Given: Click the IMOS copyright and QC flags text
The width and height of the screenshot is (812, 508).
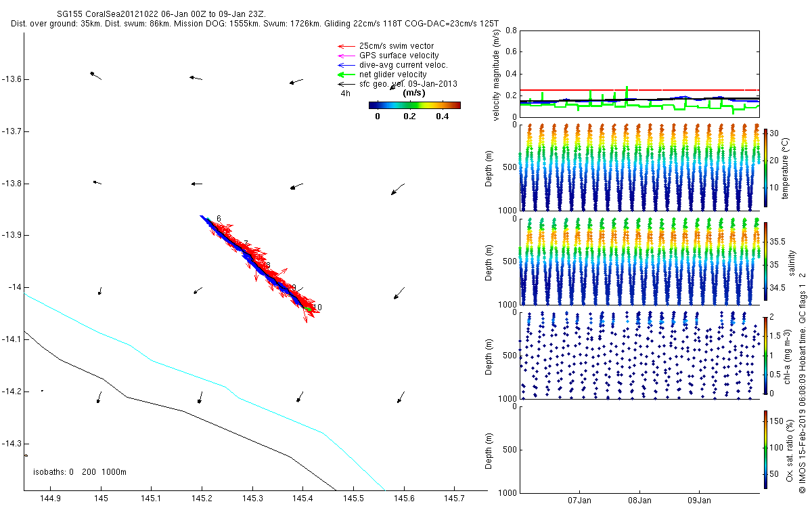Looking at the screenshot, I should pos(803,383).
